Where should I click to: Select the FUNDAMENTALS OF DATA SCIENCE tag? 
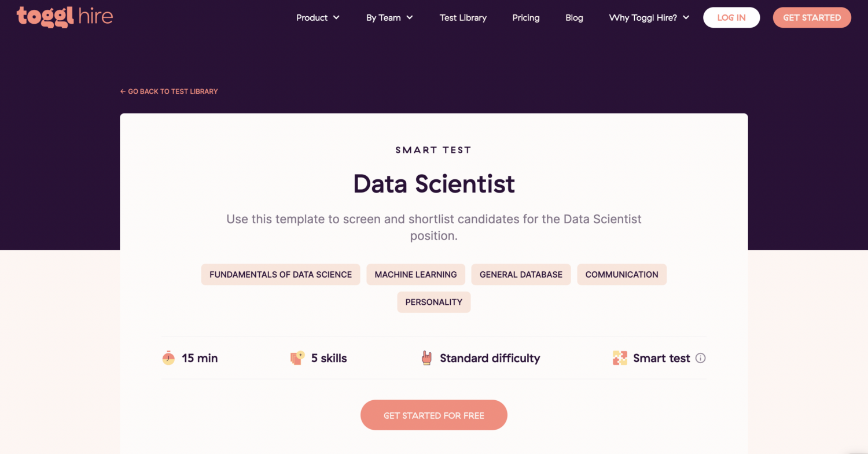point(280,274)
